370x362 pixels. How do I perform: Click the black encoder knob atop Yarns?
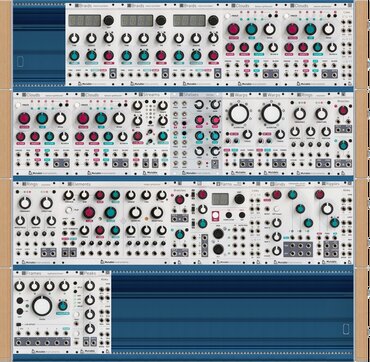[239, 199]
